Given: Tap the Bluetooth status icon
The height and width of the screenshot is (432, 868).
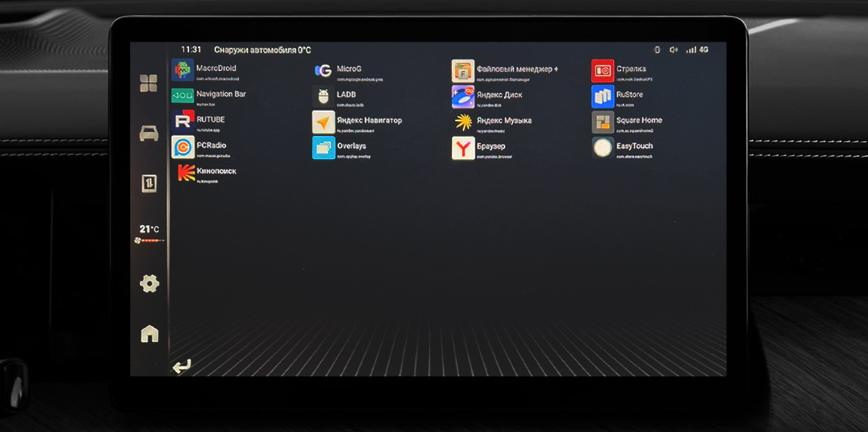Looking at the screenshot, I should pyautogui.click(x=657, y=50).
